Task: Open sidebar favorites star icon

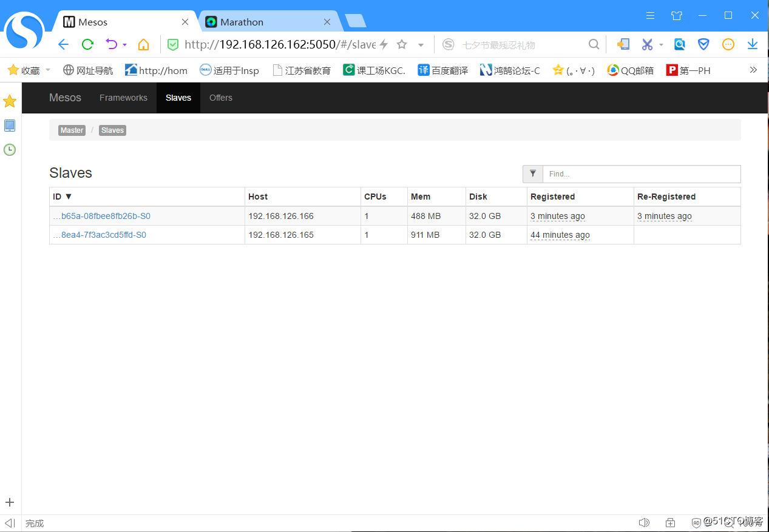Action: pyautogui.click(x=10, y=101)
